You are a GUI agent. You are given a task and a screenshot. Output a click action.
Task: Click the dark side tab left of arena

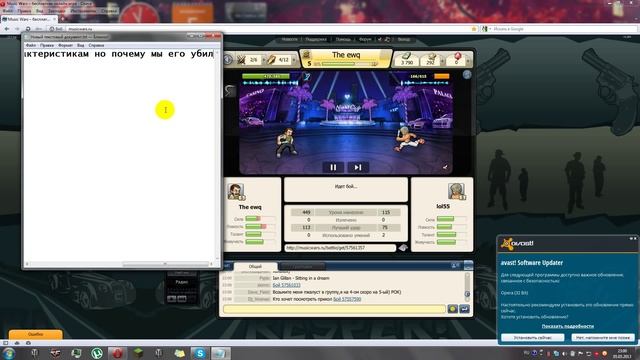[x=230, y=91]
